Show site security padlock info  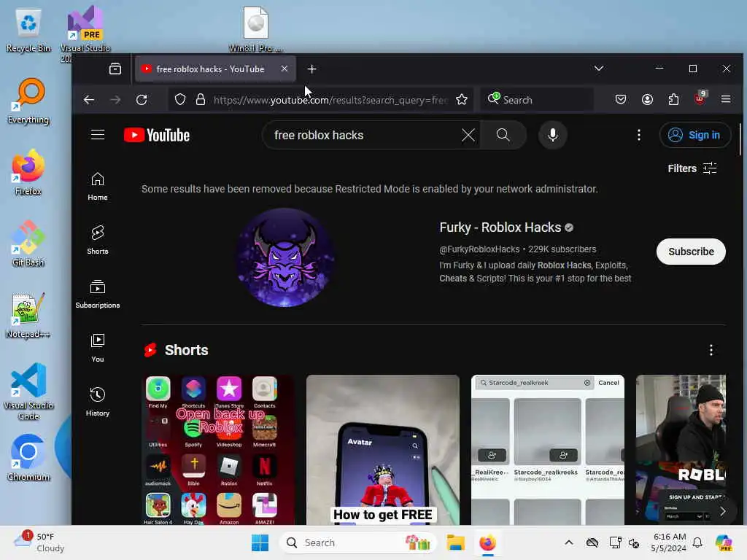[201, 99]
